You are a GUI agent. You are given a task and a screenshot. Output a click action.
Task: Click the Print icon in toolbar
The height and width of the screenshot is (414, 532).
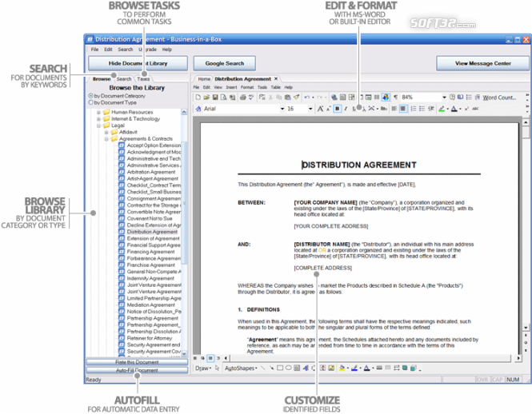242,98
